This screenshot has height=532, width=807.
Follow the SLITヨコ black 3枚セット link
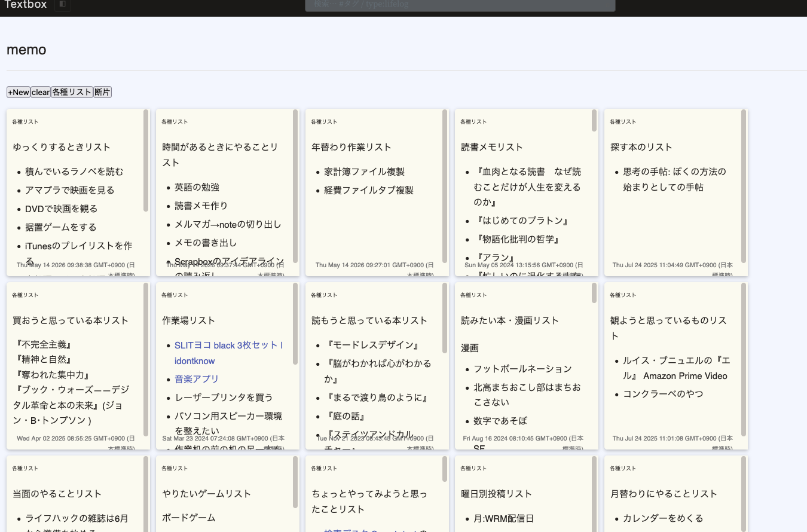[228, 346]
